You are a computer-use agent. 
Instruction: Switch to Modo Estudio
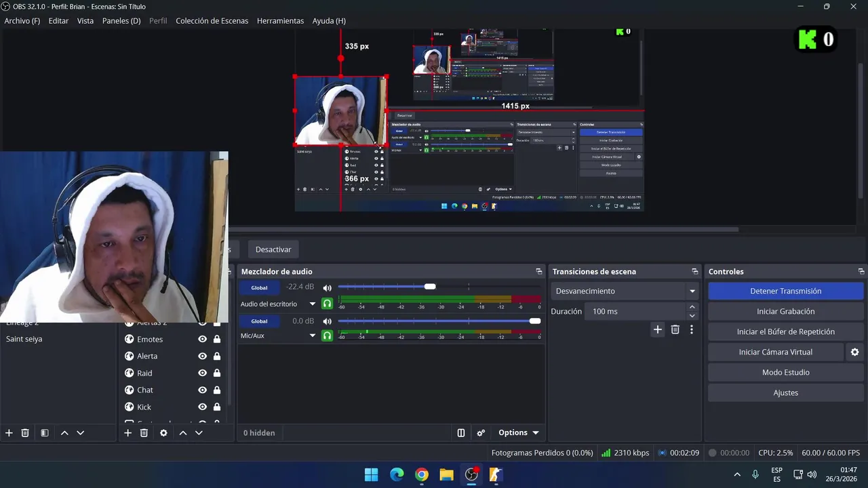tap(786, 372)
